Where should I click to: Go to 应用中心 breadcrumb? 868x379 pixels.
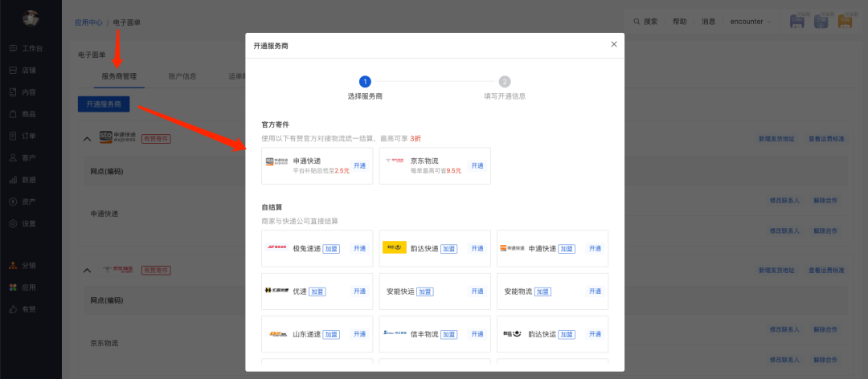click(88, 22)
